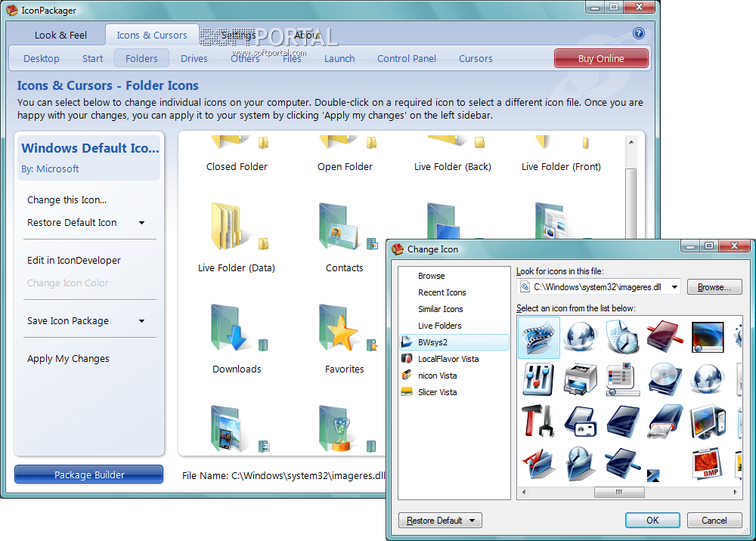Select the mixer sliders icon

538,379
